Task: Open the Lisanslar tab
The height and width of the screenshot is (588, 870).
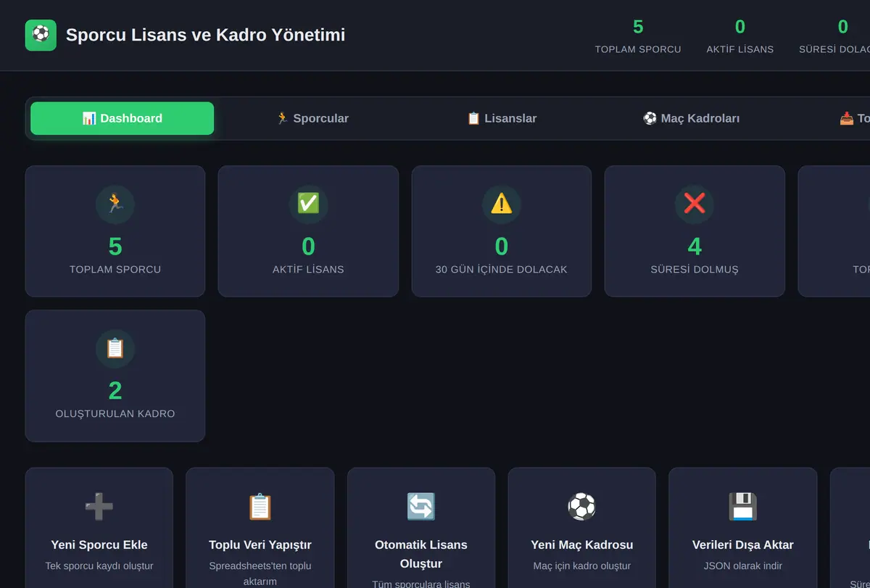Action: [x=502, y=118]
